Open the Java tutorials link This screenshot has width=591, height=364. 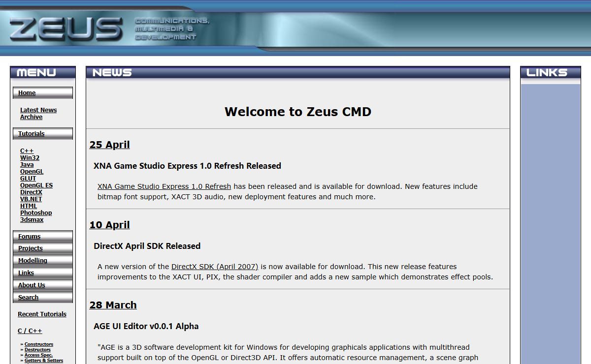tap(27, 165)
